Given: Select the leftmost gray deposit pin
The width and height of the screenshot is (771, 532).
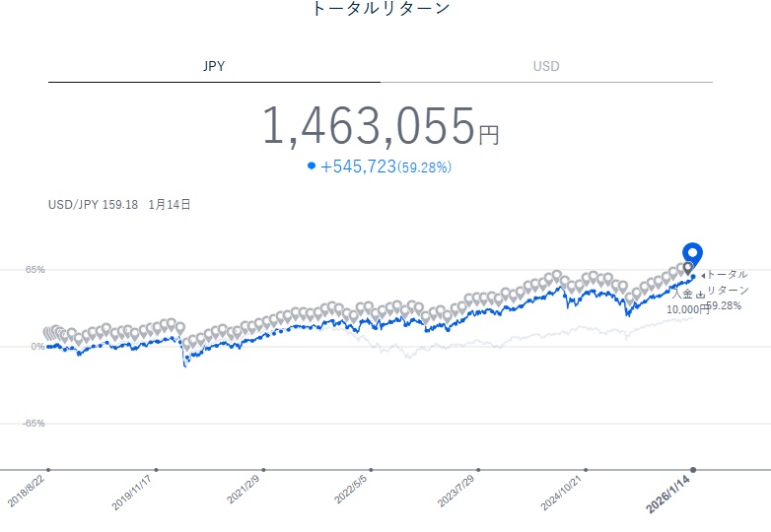Looking at the screenshot, I should (x=47, y=333).
